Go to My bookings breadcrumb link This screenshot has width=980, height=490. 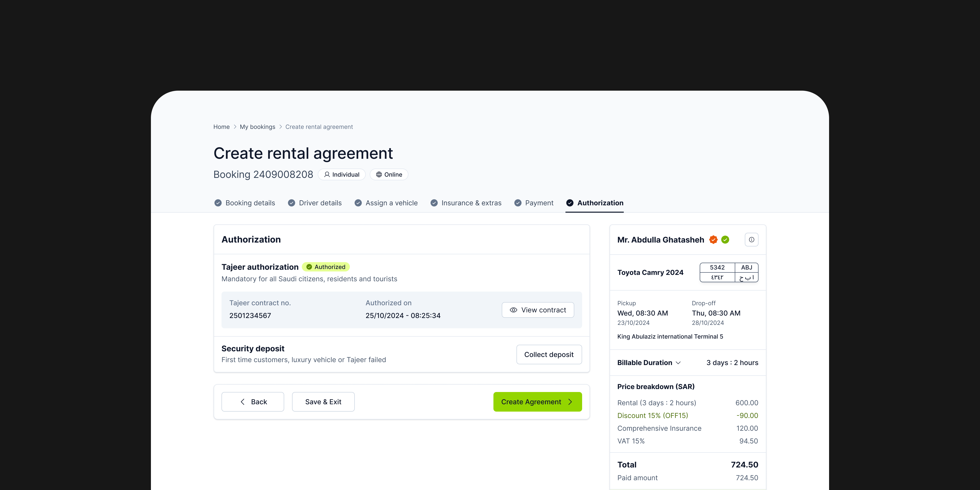tap(257, 127)
